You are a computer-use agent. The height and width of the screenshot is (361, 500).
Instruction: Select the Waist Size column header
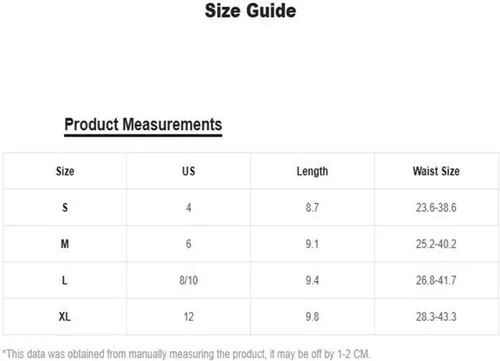436,171
